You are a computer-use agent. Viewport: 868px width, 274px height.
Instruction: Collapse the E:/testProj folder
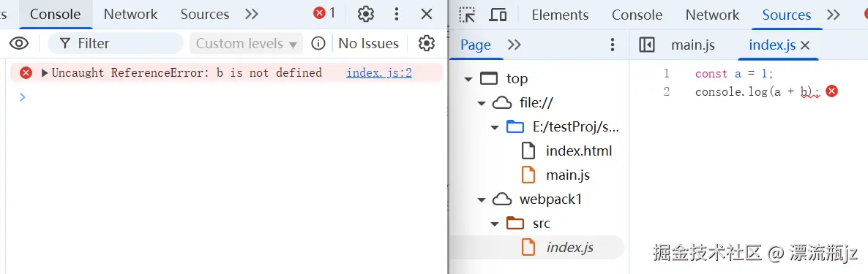click(495, 128)
